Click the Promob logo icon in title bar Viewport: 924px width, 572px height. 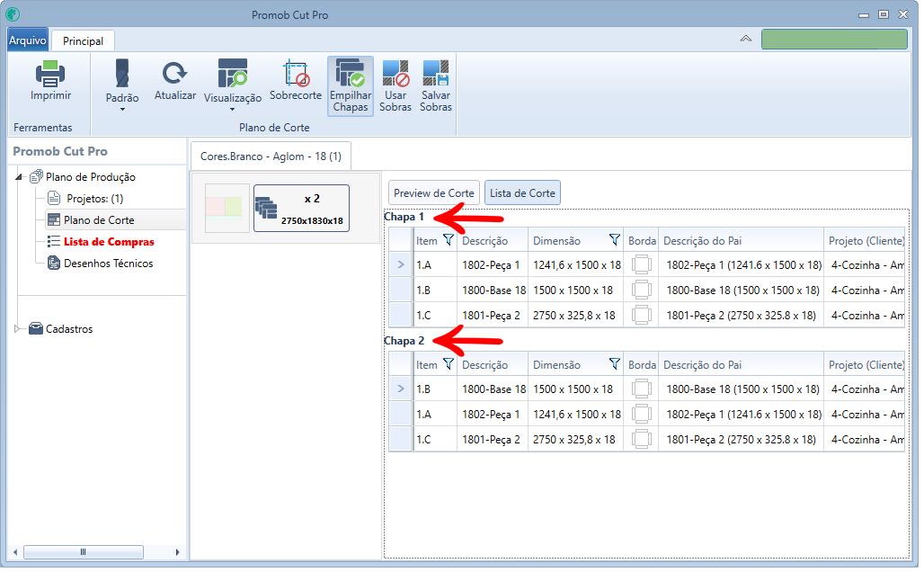pyautogui.click(x=13, y=14)
